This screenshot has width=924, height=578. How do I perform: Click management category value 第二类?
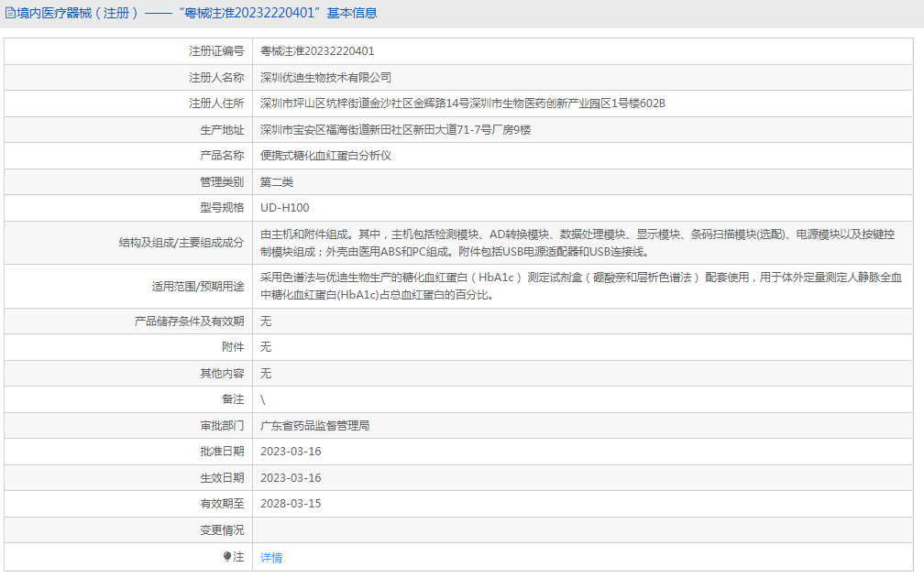pos(277,182)
